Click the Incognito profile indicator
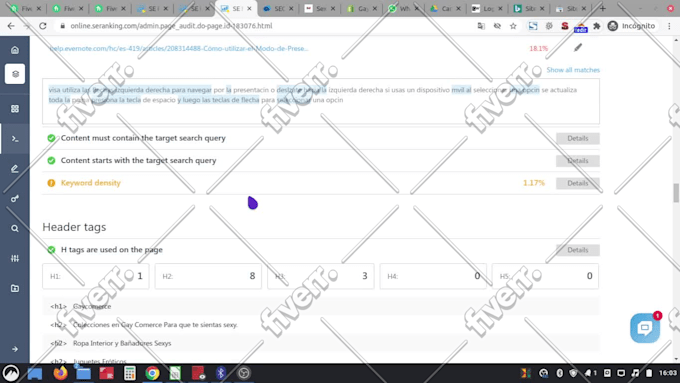Viewport: 680px width, 383px height. (x=631, y=26)
